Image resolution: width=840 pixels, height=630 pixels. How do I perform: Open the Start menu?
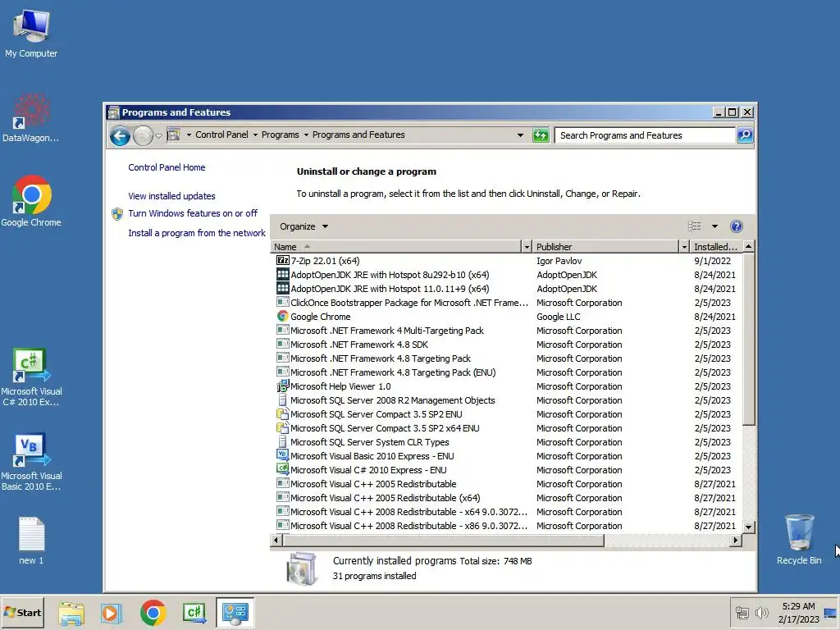tap(22, 612)
